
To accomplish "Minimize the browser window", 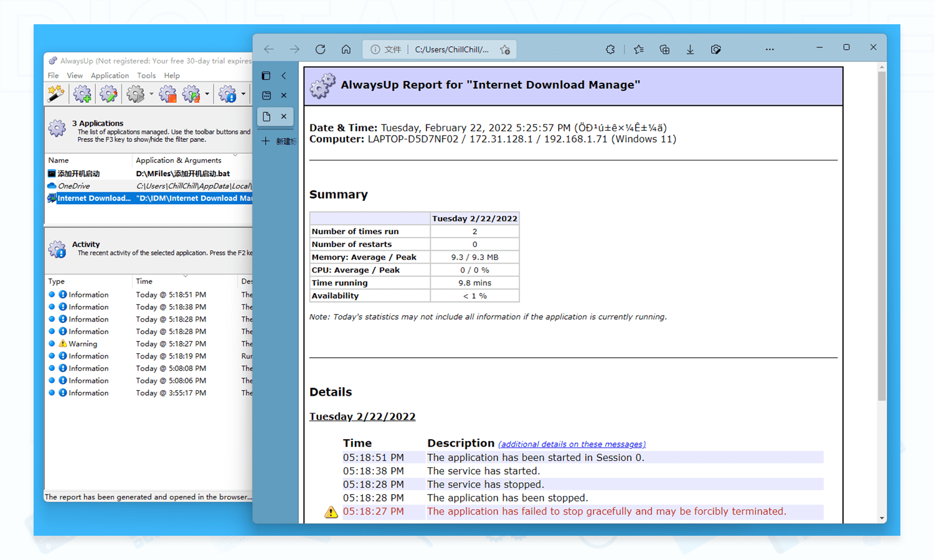I will pyautogui.click(x=819, y=47).
